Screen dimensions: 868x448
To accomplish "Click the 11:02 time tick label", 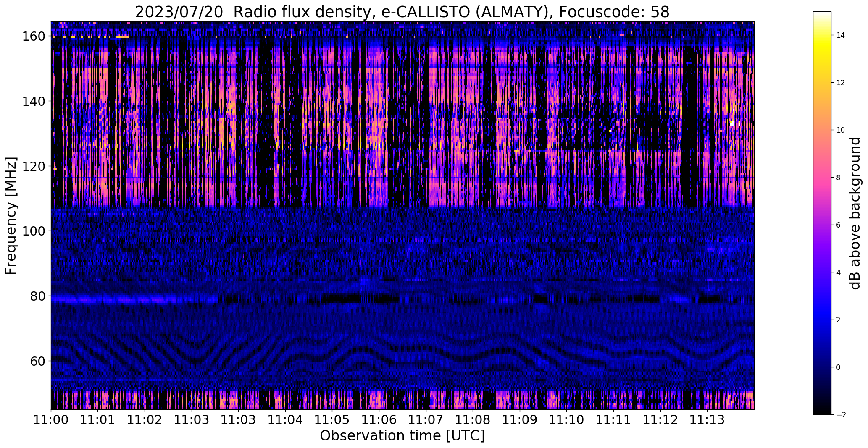I will (145, 420).
